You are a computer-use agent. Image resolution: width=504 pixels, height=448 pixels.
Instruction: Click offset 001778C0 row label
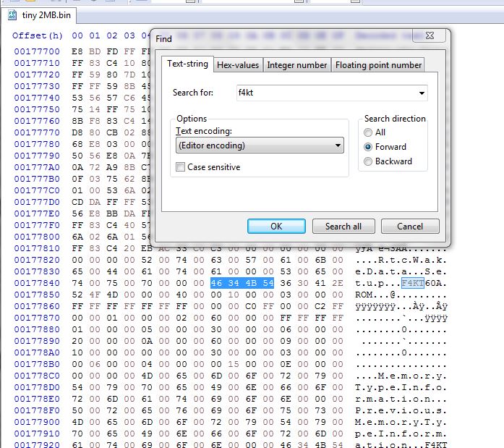click(x=37, y=376)
